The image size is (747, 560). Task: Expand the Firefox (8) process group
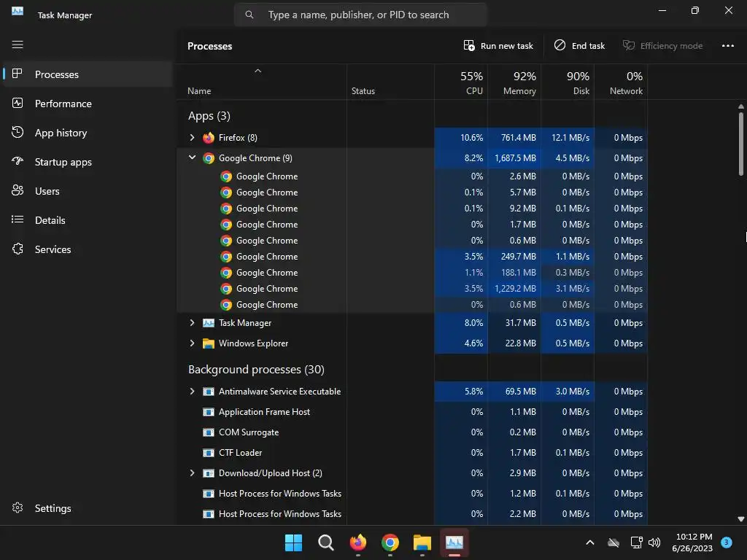(x=192, y=138)
